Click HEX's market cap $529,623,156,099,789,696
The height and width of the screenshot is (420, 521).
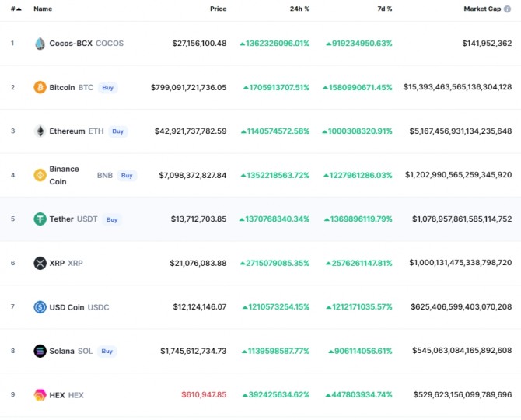[463, 395]
